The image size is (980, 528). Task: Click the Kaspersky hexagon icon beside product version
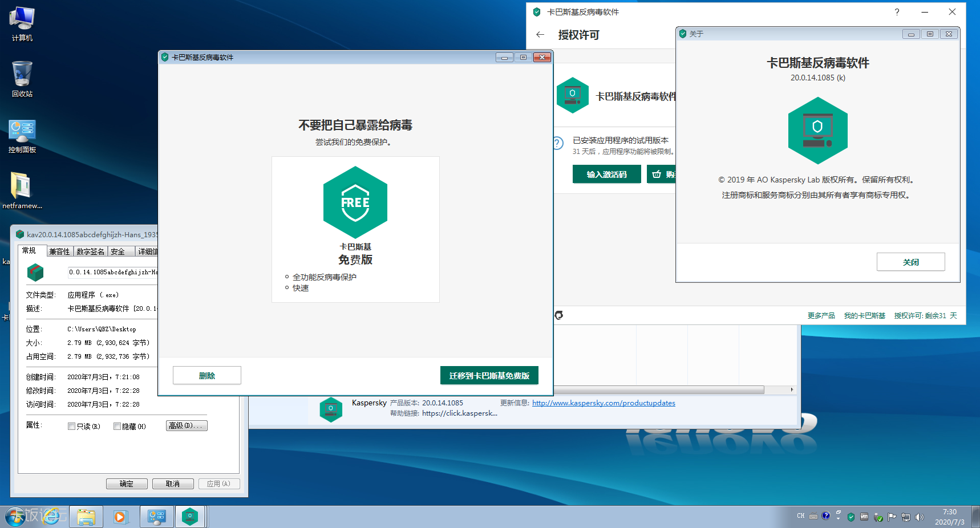coord(331,409)
